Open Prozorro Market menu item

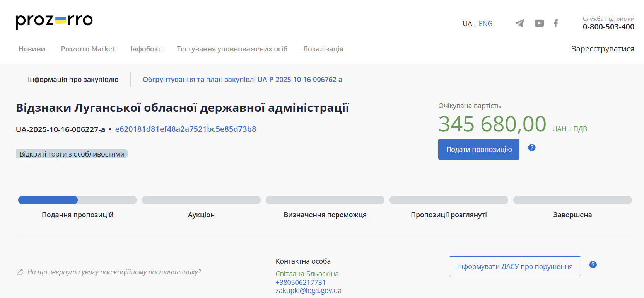click(88, 49)
